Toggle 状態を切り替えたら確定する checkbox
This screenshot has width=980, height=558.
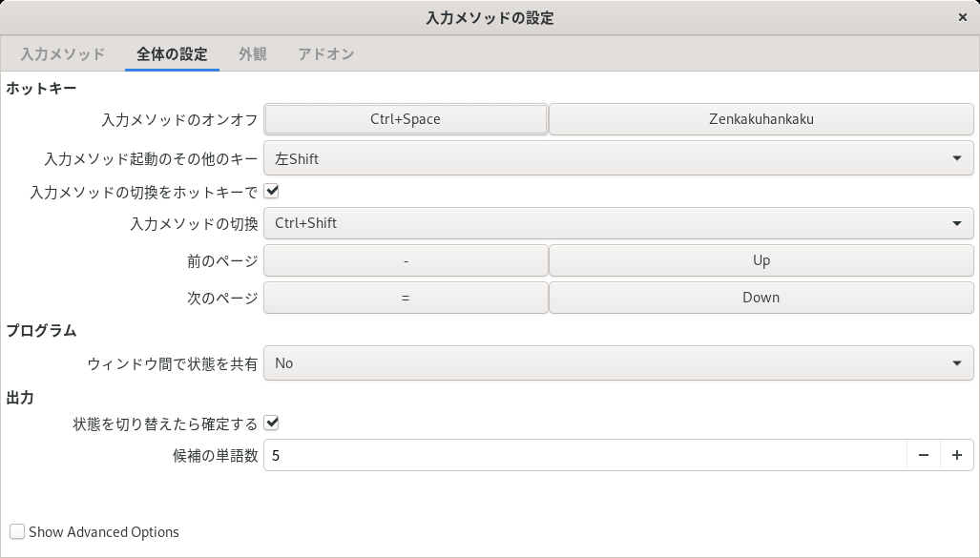(x=271, y=423)
